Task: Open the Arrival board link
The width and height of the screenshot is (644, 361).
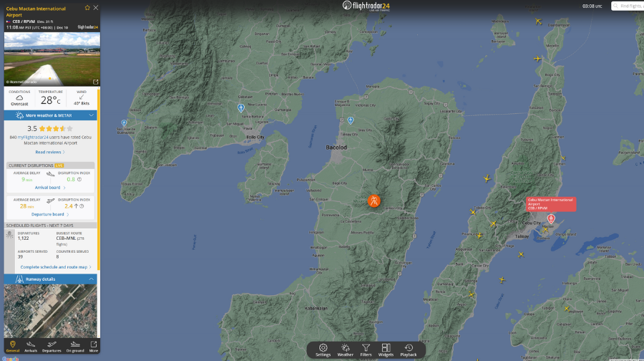Action: (x=50, y=188)
